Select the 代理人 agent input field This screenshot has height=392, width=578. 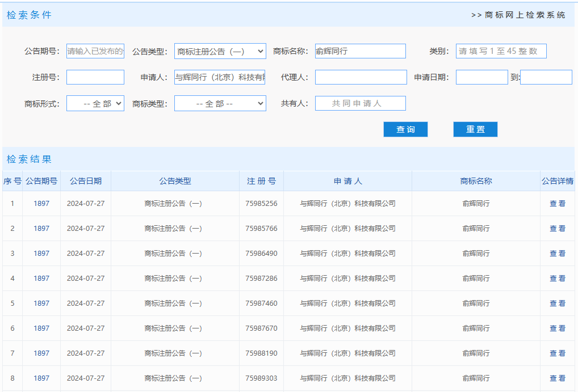(x=361, y=77)
